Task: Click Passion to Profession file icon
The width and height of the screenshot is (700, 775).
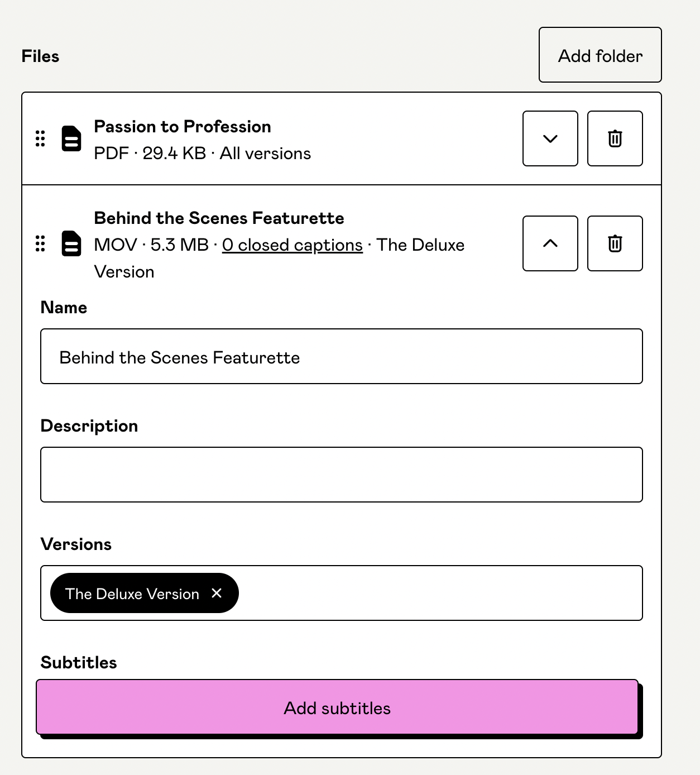Action: pos(71,138)
